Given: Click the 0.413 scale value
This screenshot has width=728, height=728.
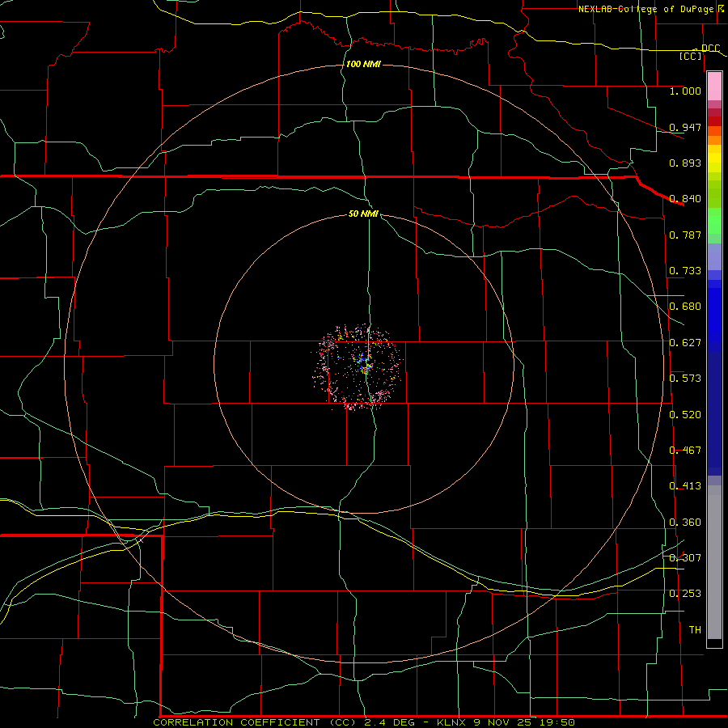Looking at the screenshot, I should click(x=685, y=486).
